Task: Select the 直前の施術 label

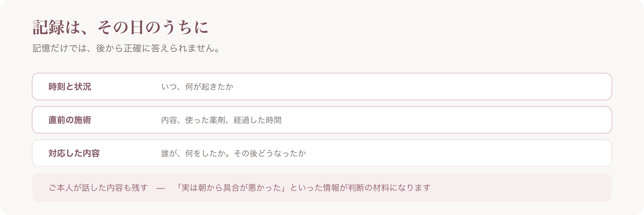Action: click(70, 120)
